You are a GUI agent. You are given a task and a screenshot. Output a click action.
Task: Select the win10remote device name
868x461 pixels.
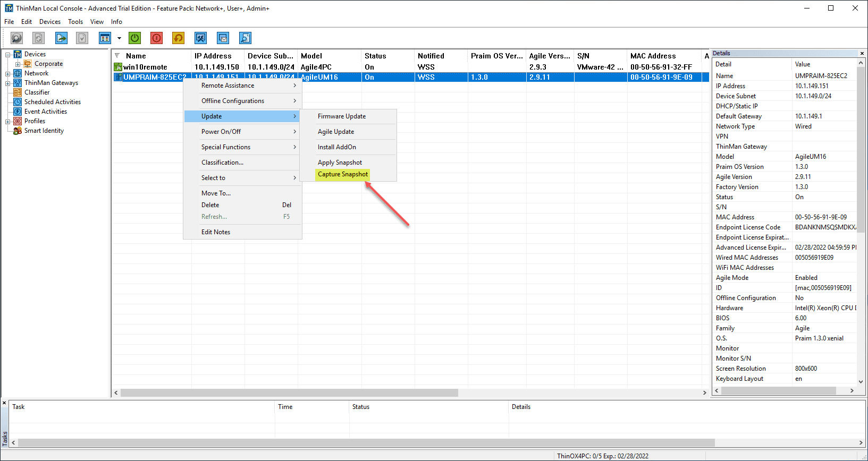pyautogui.click(x=145, y=67)
